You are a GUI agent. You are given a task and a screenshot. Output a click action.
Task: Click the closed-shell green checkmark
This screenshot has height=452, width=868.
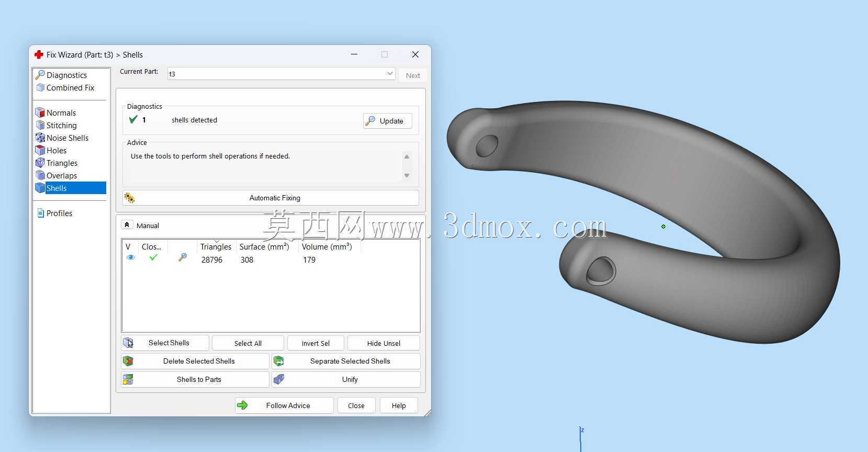coord(153,257)
